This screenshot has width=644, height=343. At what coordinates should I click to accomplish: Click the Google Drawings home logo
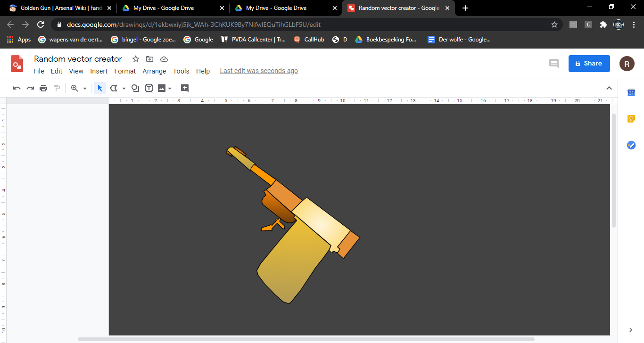(17, 63)
